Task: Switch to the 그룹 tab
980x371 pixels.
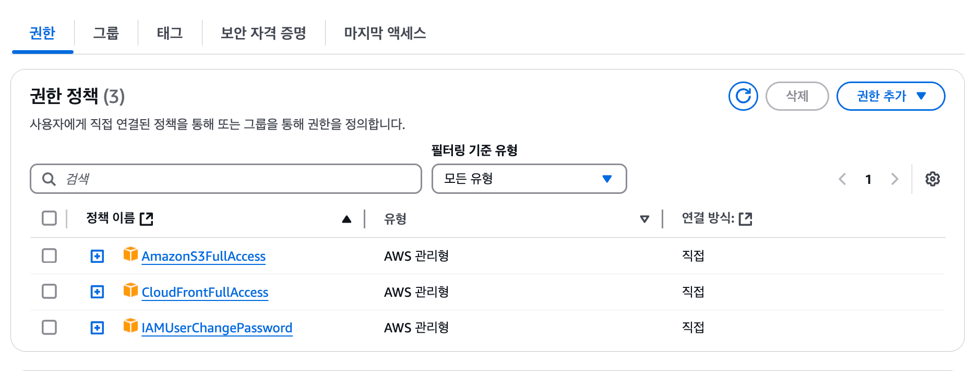Action: 106,32
